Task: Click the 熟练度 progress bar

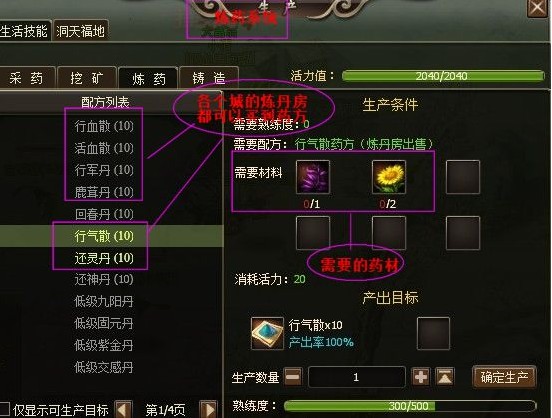Action: (x=410, y=406)
